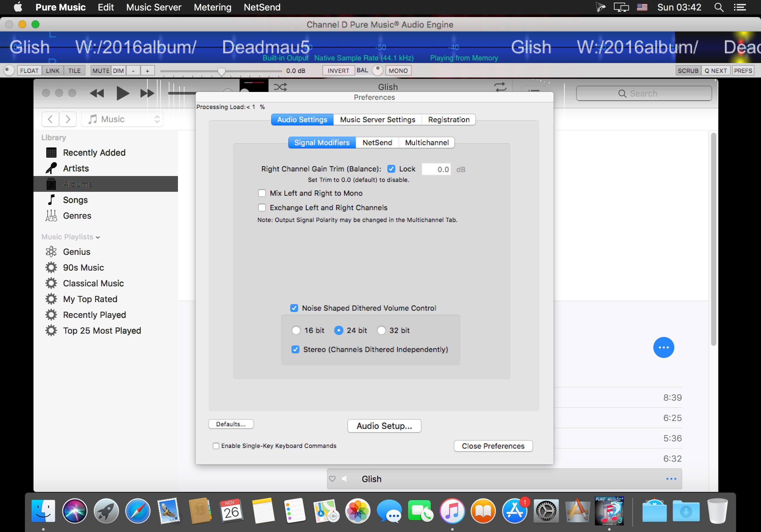Play the current track in iTunes

point(123,93)
